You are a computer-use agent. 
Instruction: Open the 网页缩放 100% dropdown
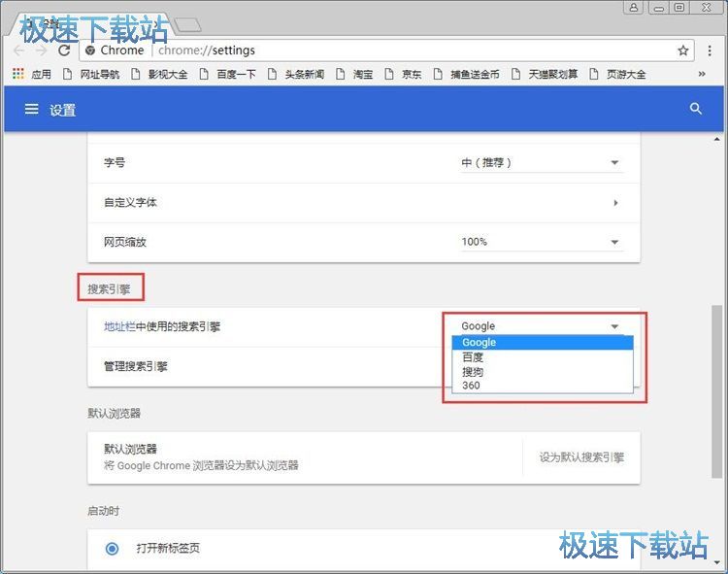(x=541, y=242)
